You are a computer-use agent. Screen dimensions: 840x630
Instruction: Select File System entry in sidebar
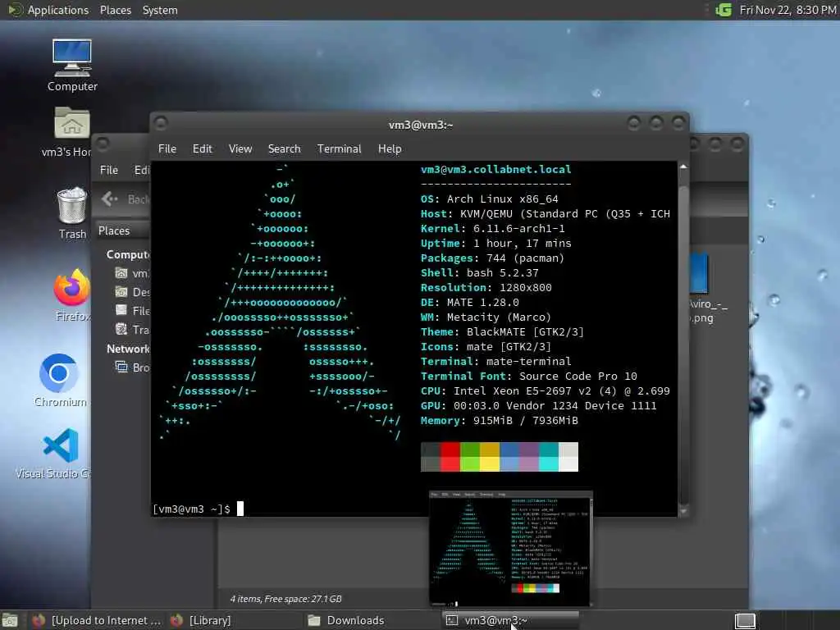tap(132, 311)
